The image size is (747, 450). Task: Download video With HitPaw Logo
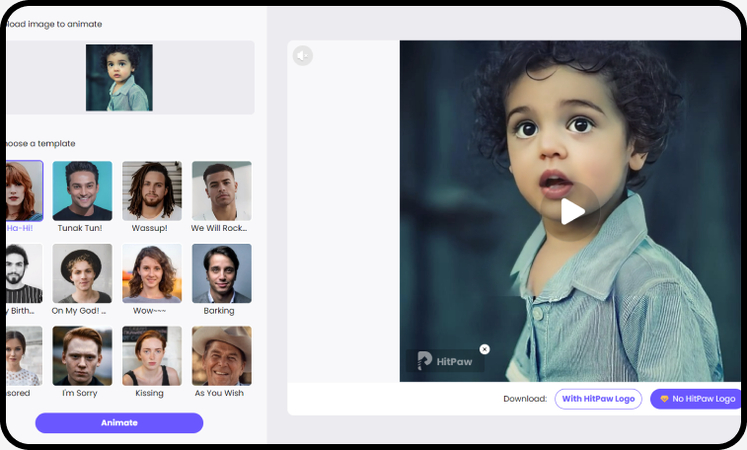598,399
